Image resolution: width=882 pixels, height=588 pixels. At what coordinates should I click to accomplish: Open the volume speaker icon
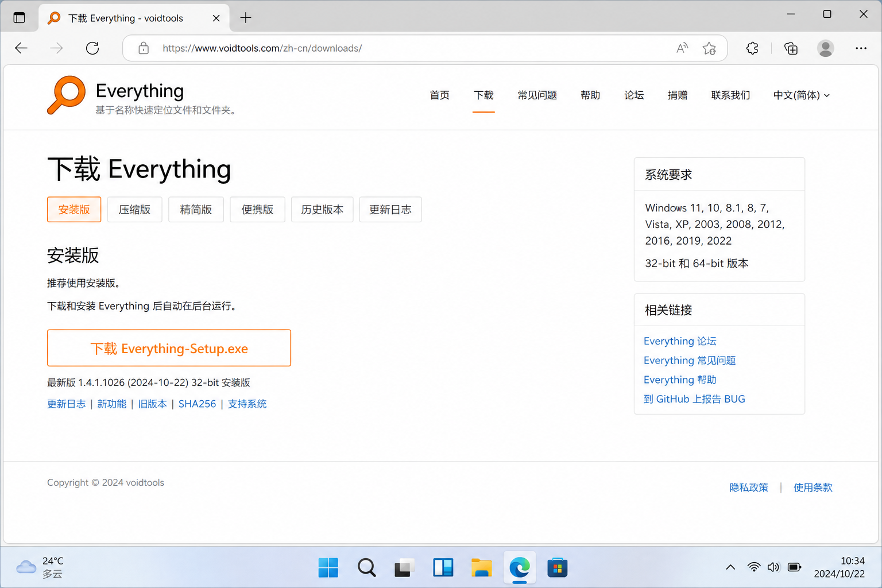point(773,567)
